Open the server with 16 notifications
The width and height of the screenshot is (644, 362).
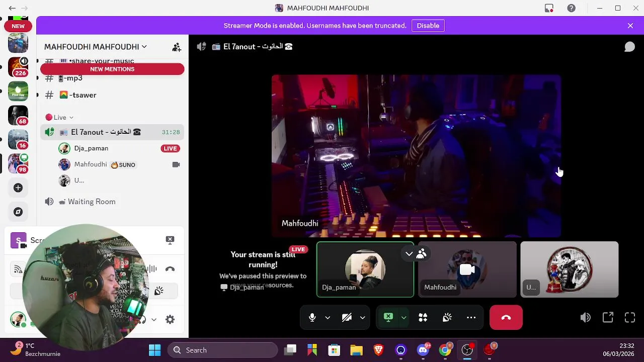click(x=18, y=139)
